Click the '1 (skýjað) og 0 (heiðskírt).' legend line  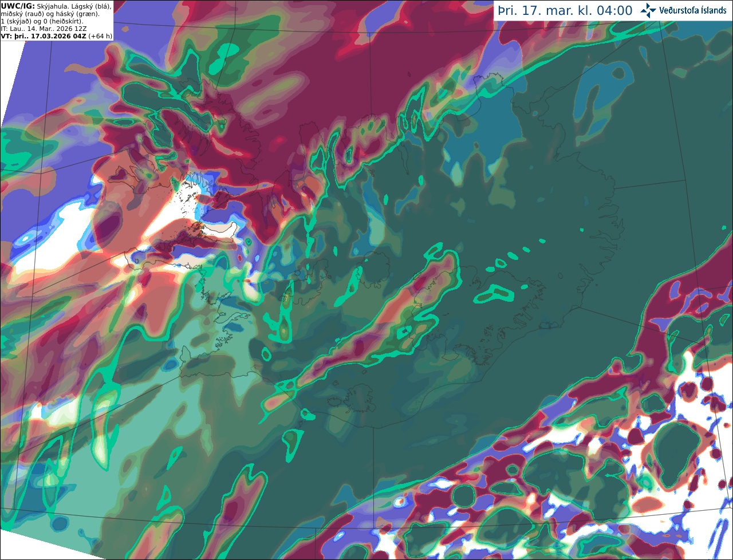[42, 21]
